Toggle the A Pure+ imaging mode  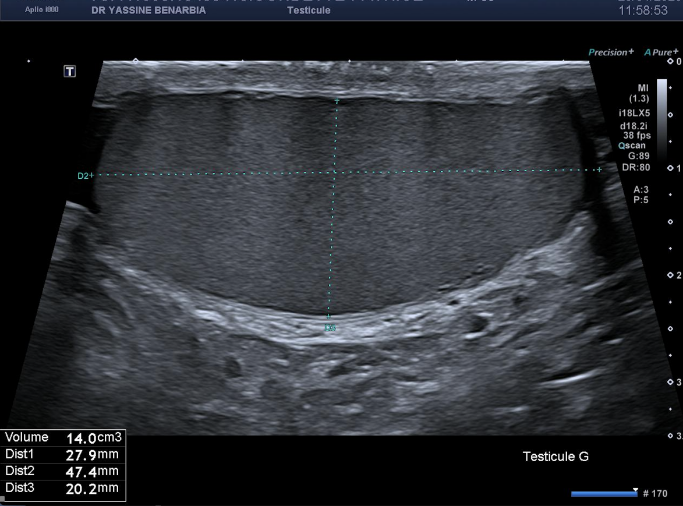659,52
